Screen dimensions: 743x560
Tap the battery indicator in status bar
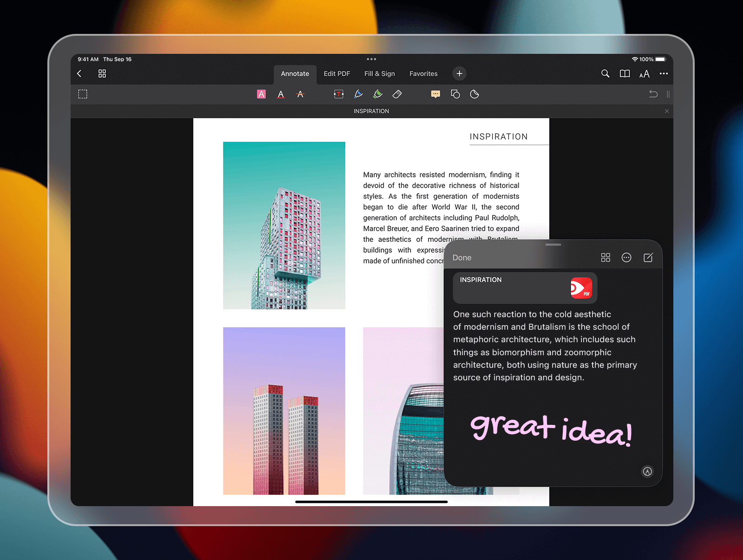click(660, 59)
